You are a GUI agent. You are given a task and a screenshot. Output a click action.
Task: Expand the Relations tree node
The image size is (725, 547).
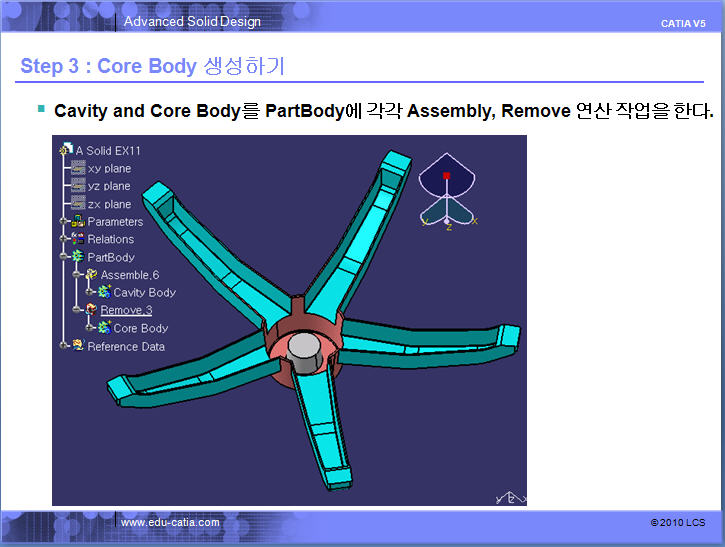64,240
